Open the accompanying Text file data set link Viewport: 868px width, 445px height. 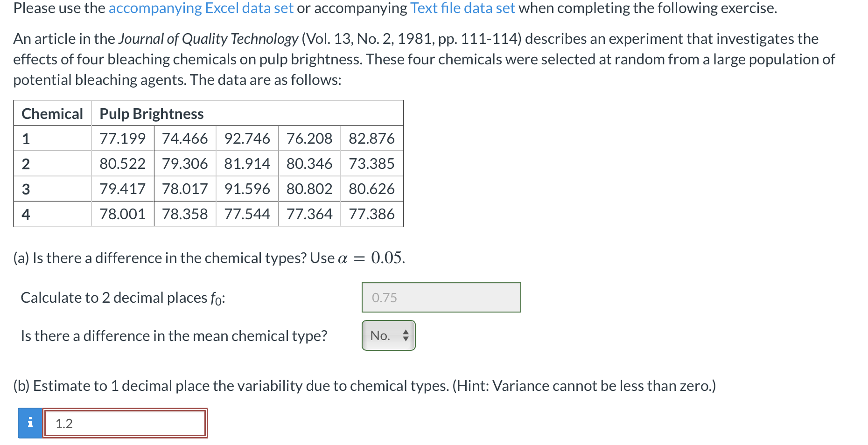point(462,8)
